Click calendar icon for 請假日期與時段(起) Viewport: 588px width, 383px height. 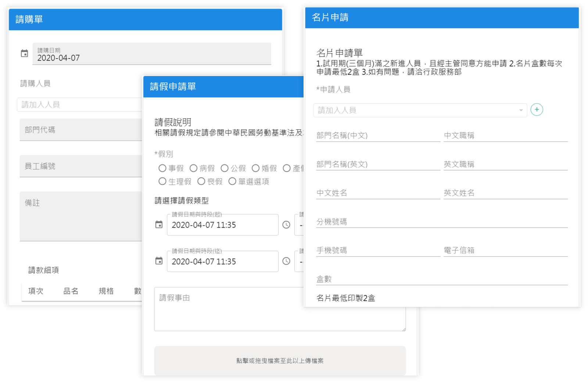[x=159, y=225]
